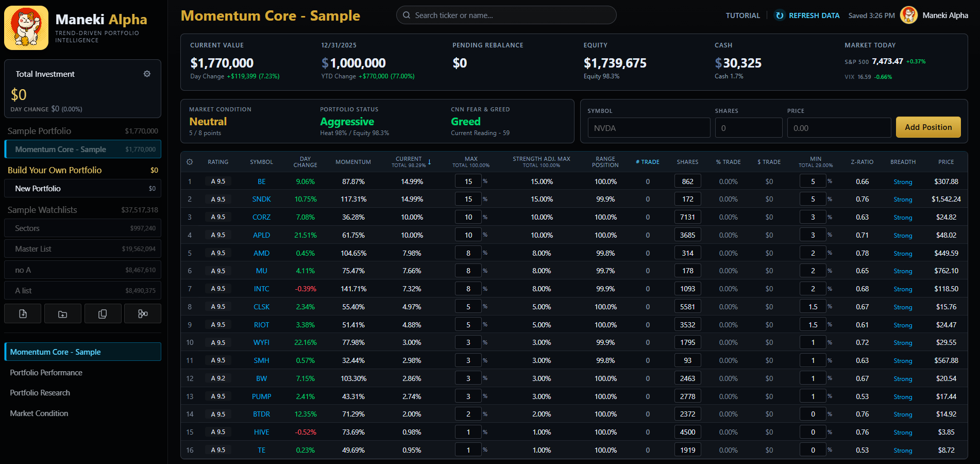The height and width of the screenshot is (464, 980).
Task: Click A 9.2 rating badge for BW
Action: click(x=218, y=378)
